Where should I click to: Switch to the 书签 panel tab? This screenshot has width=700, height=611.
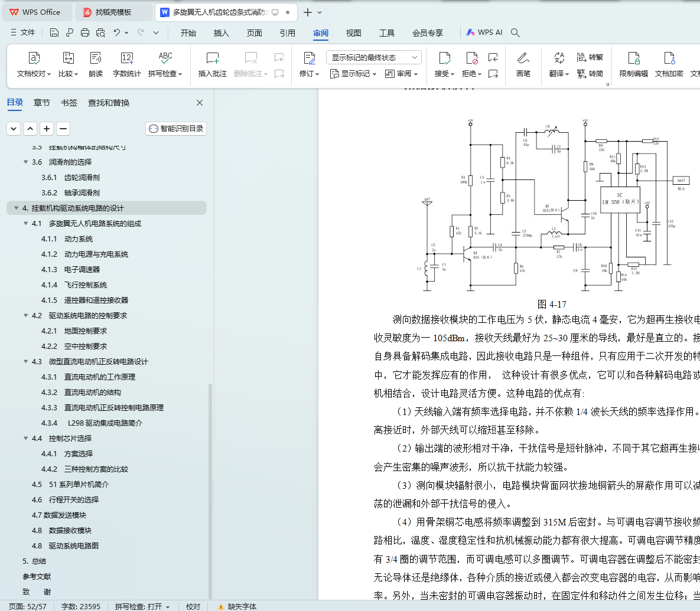coord(69,103)
